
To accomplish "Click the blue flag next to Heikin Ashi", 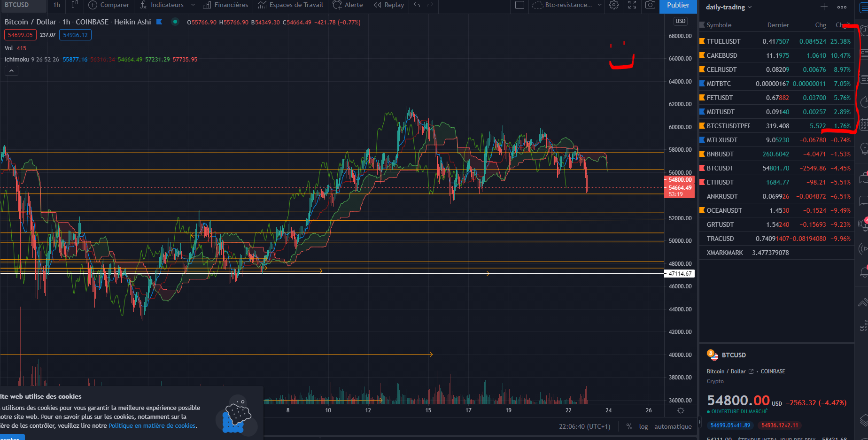I will coord(159,22).
